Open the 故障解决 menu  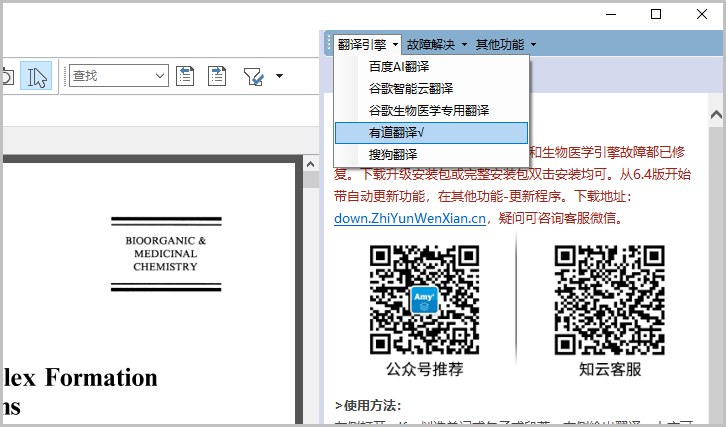[437, 44]
